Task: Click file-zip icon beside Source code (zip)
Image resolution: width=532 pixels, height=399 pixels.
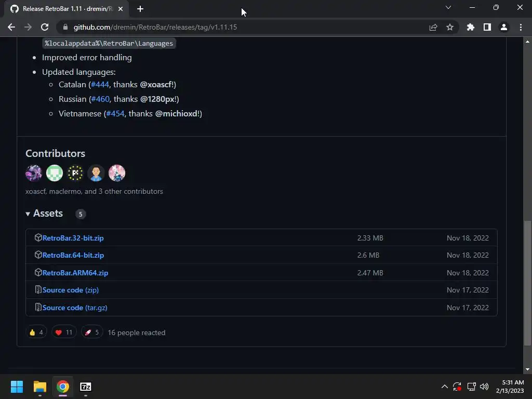Action: click(x=38, y=290)
